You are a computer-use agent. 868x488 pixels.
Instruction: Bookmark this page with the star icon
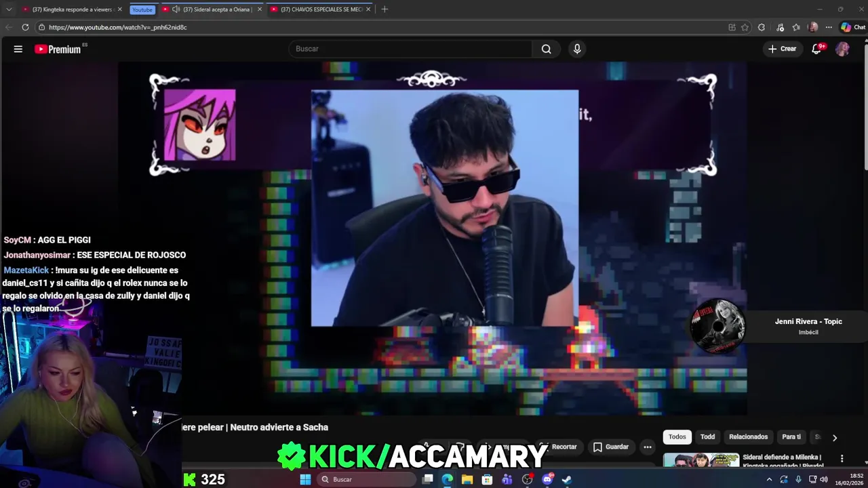[745, 27]
